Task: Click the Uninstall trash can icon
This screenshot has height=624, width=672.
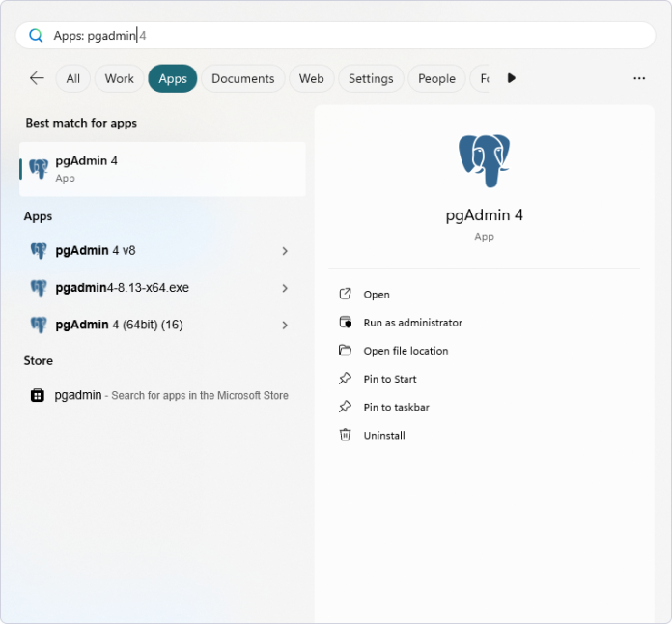Action: click(x=345, y=435)
